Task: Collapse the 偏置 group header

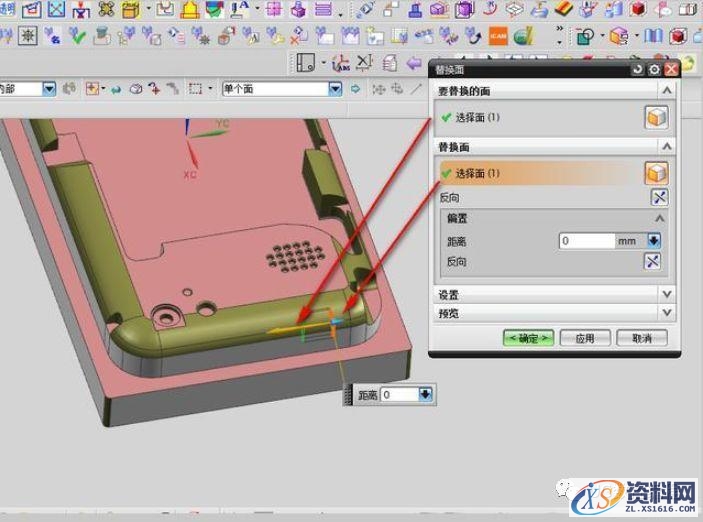Action: click(x=659, y=218)
